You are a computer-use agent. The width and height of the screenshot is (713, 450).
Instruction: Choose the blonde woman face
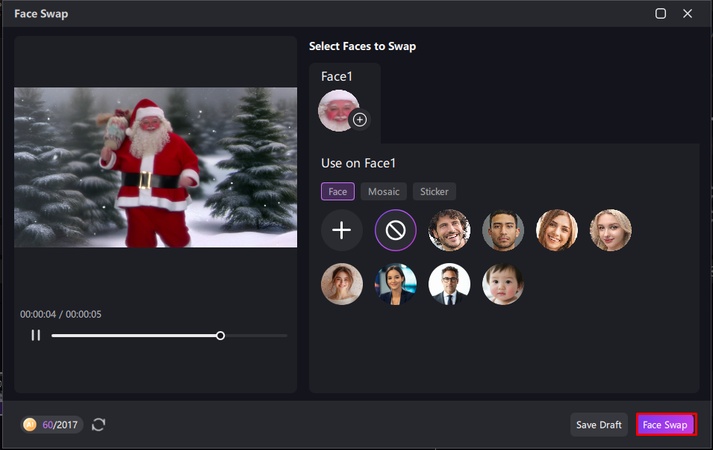click(611, 230)
